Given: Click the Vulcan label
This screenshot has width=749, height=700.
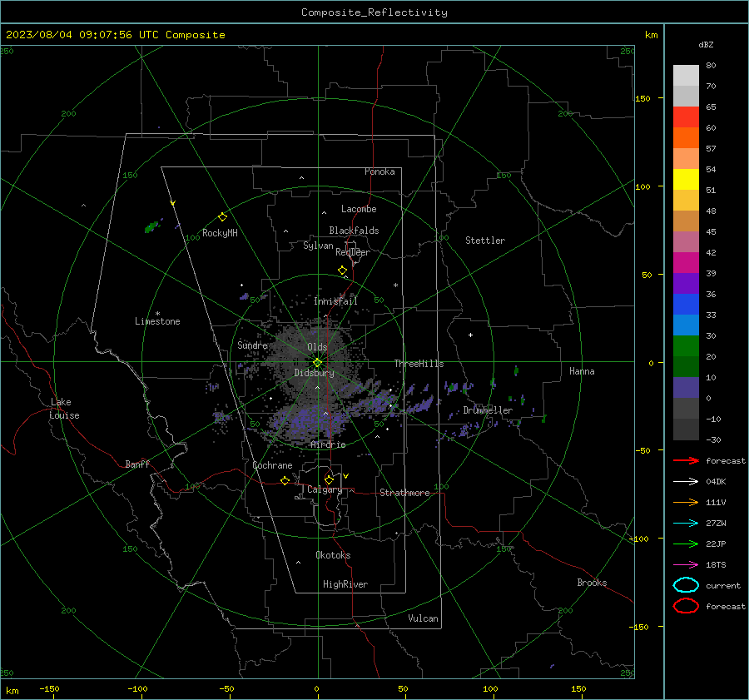Looking at the screenshot, I should 423,618.
